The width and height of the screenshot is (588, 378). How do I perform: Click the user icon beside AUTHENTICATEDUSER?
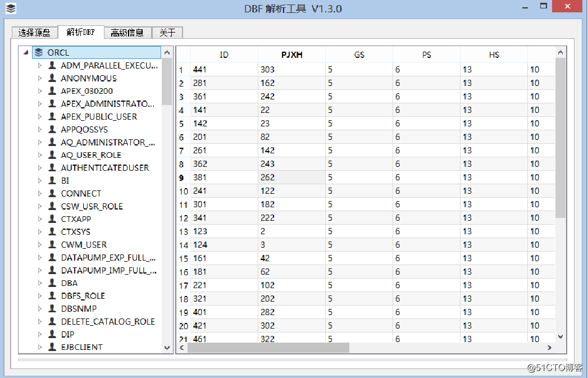pyautogui.click(x=52, y=167)
